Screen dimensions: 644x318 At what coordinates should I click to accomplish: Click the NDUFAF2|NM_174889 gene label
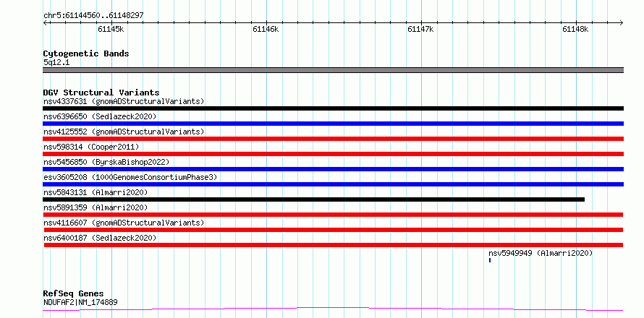click(x=80, y=303)
